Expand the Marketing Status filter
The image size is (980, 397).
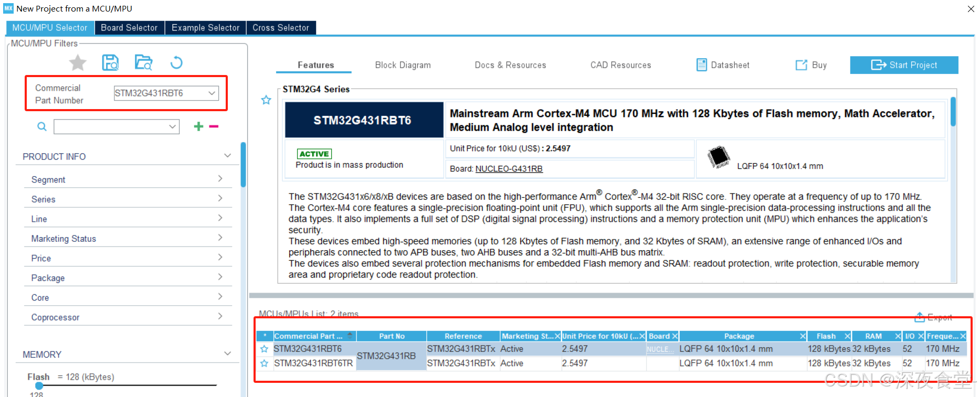tap(220, 238)
